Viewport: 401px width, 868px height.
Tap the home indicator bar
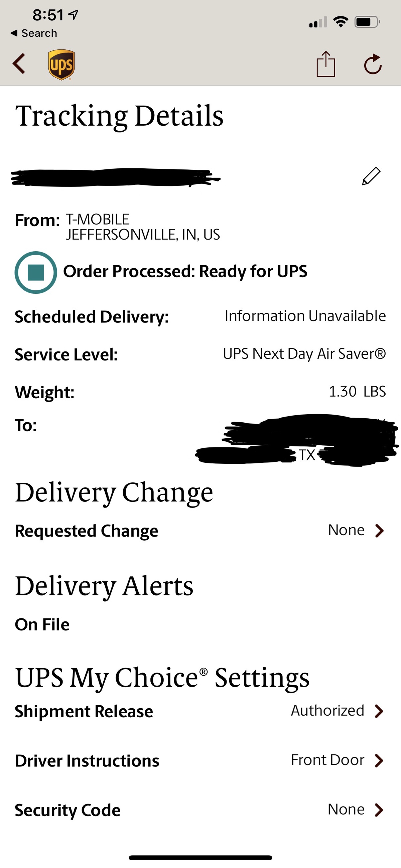pyautogui.click(x=200, y=858)
